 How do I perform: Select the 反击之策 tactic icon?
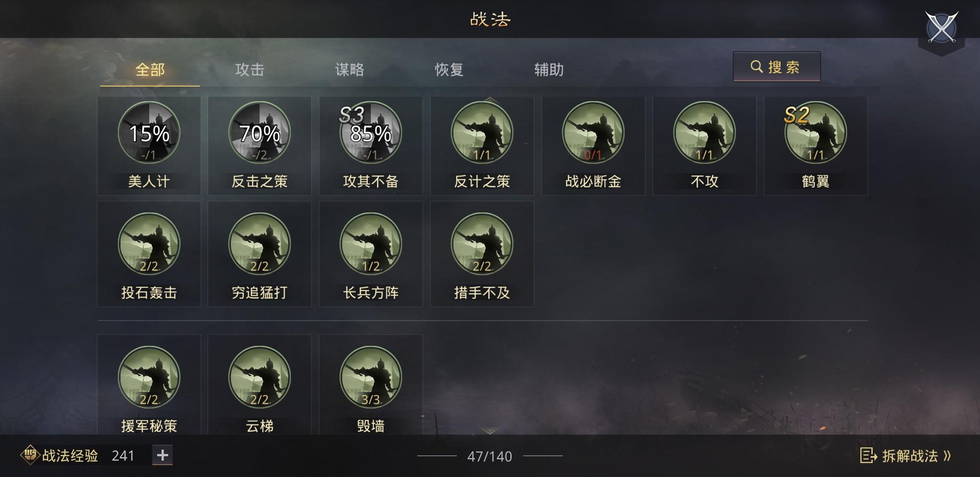point(260,132)
